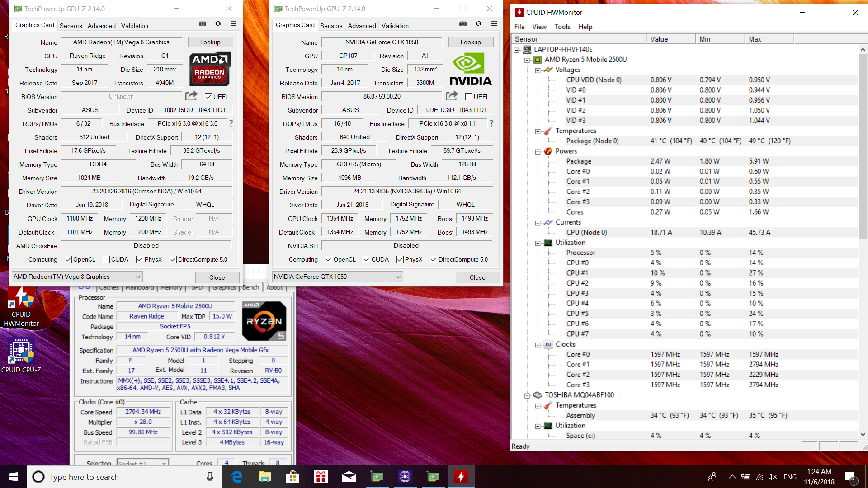The image size is (868, 488).
Task: Switch to Validation tab in AMD GPU-Z
Action: (135, 26)
